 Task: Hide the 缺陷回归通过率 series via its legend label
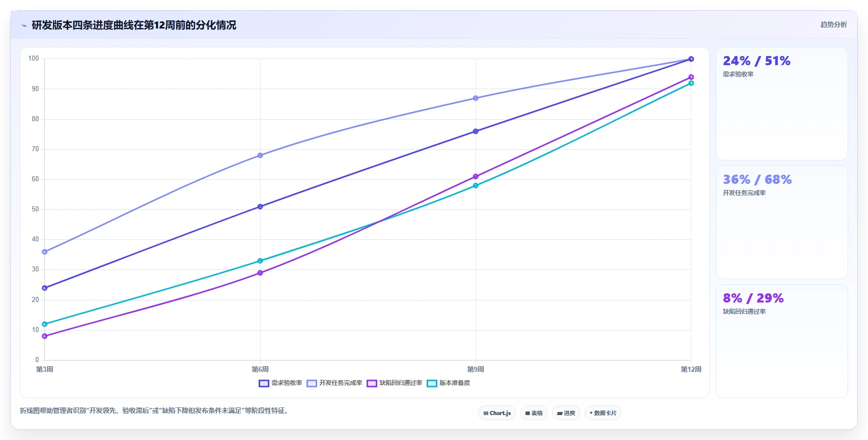click(401, 383)
